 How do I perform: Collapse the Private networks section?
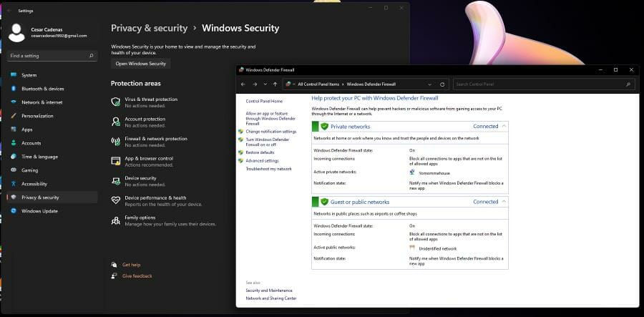tap(504, 126)
